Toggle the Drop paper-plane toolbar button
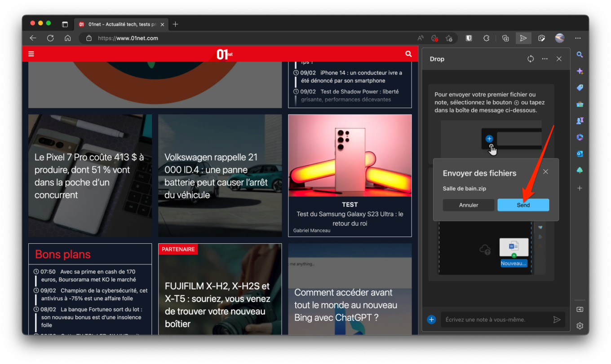 (523, 38)
